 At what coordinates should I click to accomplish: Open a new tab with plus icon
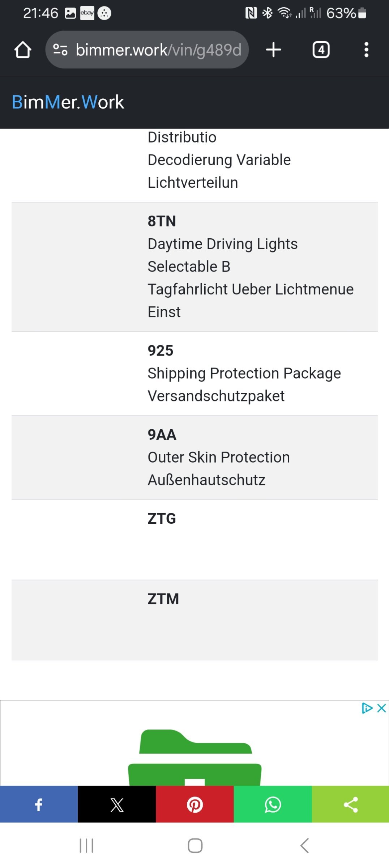273,50
